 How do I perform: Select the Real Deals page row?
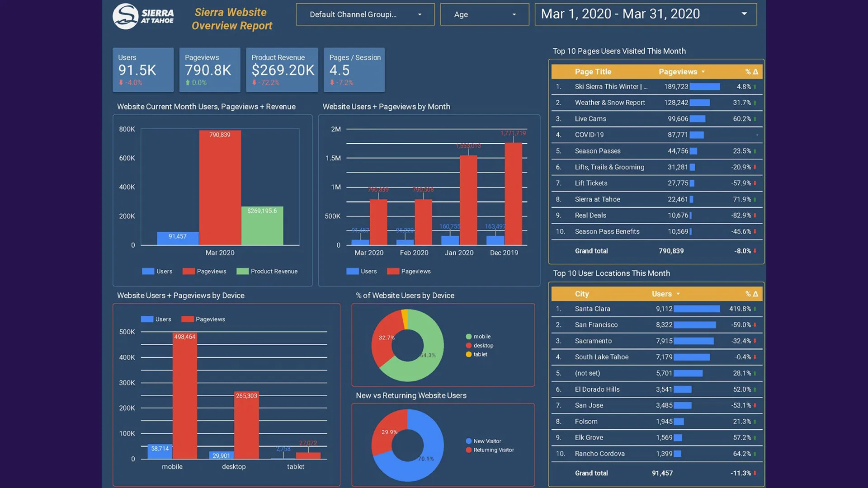[x=656, y=216]
